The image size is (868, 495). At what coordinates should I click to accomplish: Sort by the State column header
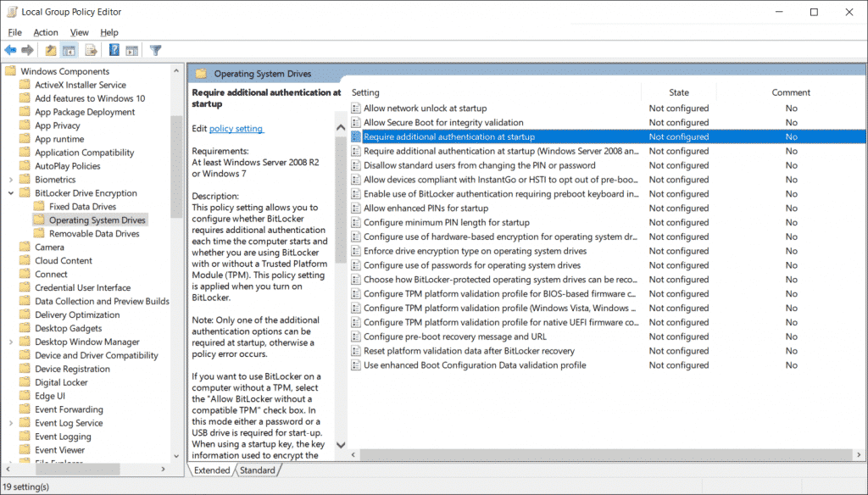click(x=679, y=92)
